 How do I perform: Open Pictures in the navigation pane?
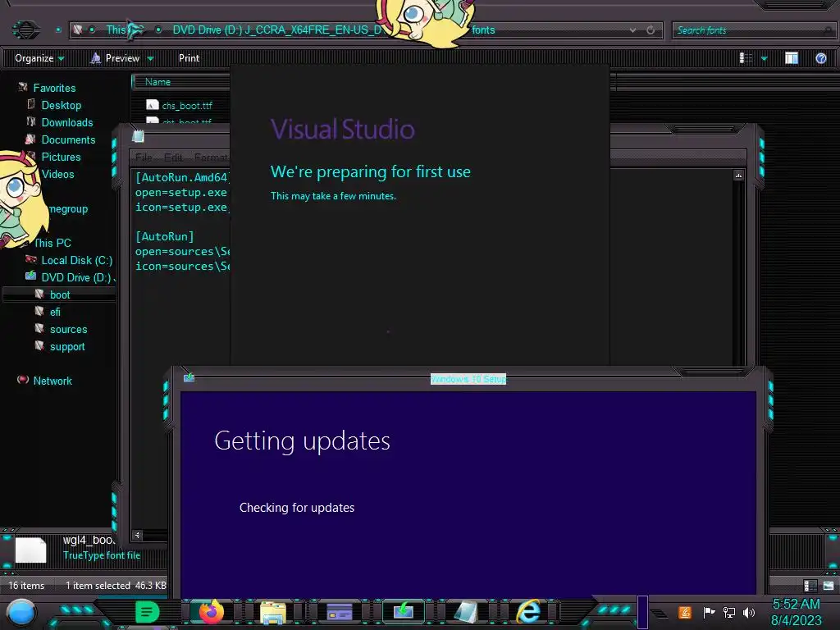61,157
